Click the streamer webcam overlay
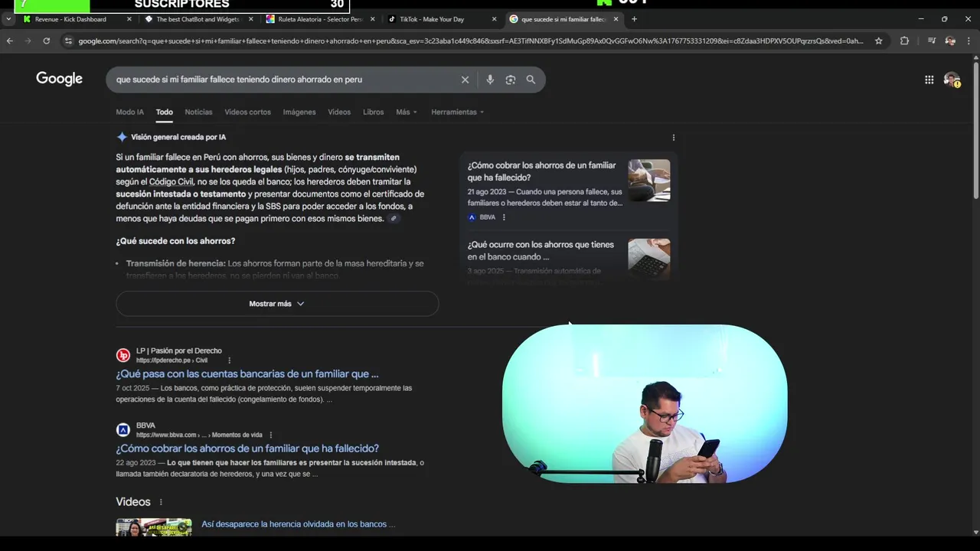Image resolution: width=980 pixels, height=551 pixels. pyautogui.click(x=645, y=403)
